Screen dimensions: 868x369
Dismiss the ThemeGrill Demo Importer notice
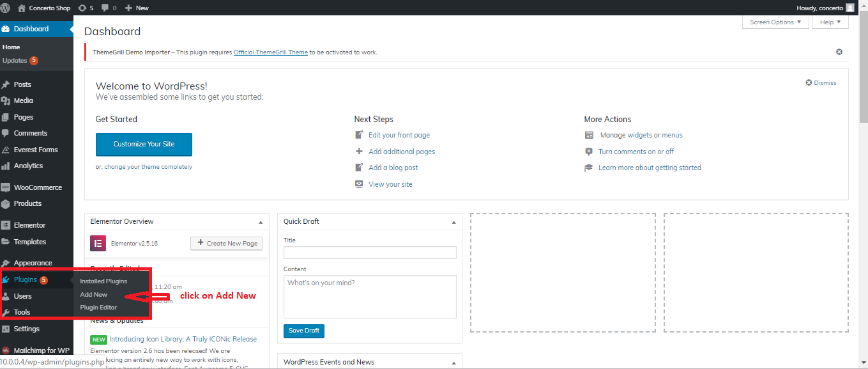[x=839, y=52]
